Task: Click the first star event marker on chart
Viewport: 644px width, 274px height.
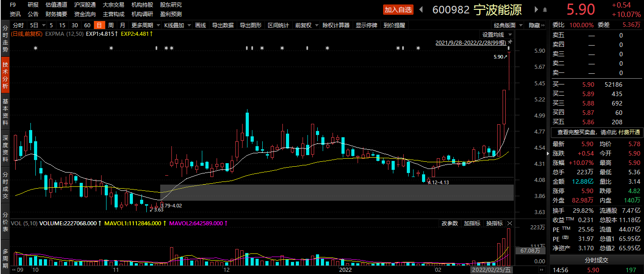Action: pos(36,48)
